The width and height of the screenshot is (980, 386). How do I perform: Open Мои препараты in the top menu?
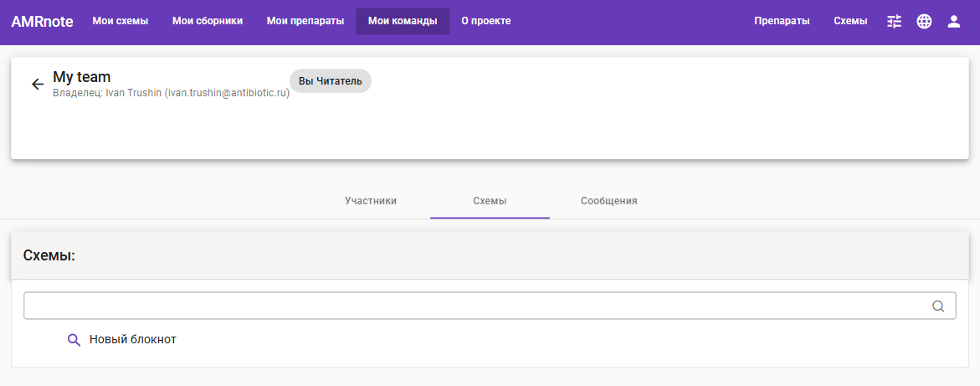tap(305, 21)
